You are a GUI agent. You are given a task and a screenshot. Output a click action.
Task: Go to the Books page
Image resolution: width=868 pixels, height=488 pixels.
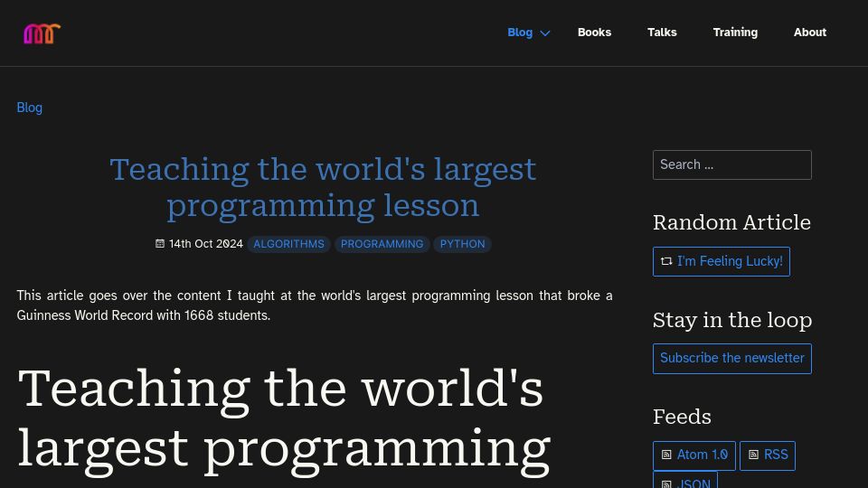[594, 33]
